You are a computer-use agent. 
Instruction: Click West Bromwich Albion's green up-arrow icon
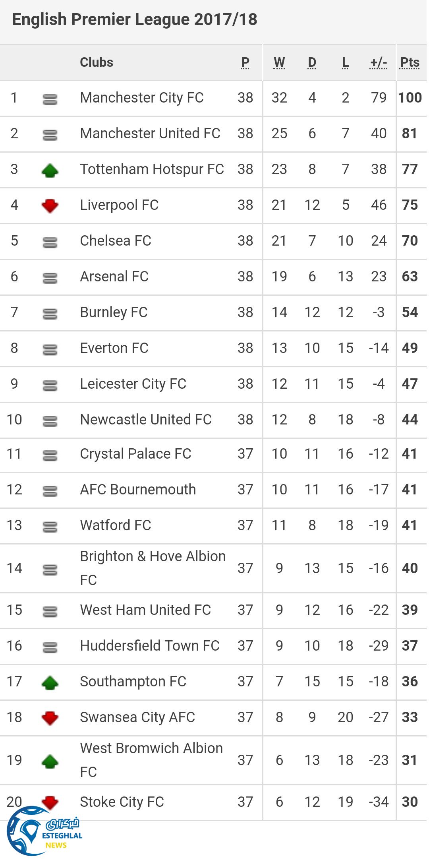(x=50, y=761)
